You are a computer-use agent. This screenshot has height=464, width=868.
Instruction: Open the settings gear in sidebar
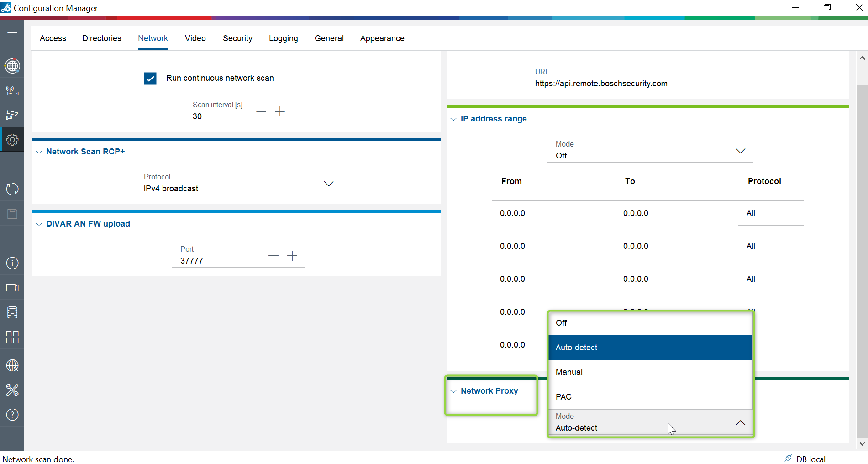[x=12, y=140]
